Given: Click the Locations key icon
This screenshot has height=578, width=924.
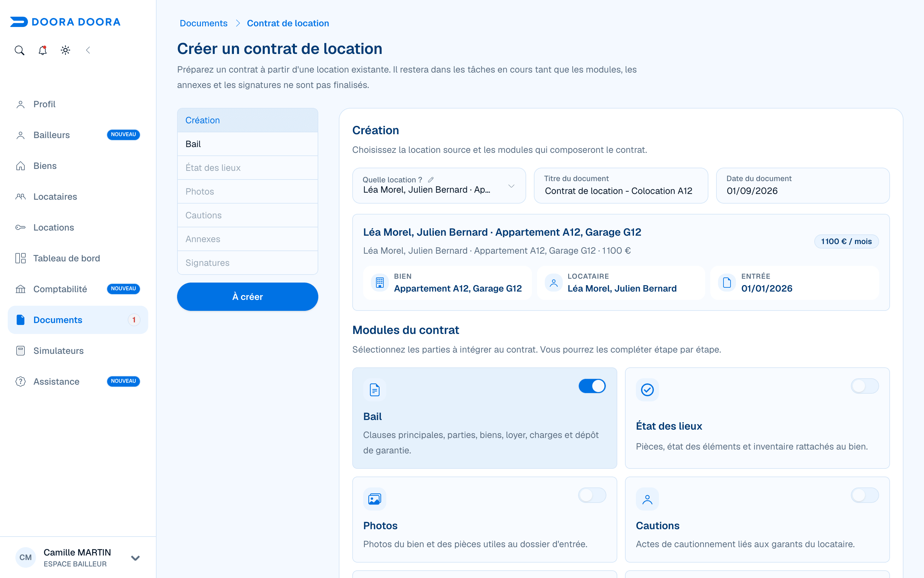Looking at the screenshot, I should click(x=21, y=227).
